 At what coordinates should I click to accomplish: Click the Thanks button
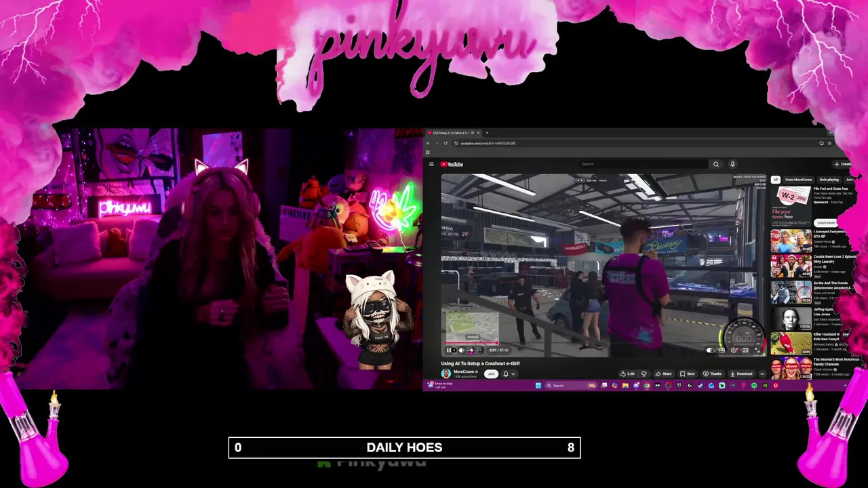(713, 373)
